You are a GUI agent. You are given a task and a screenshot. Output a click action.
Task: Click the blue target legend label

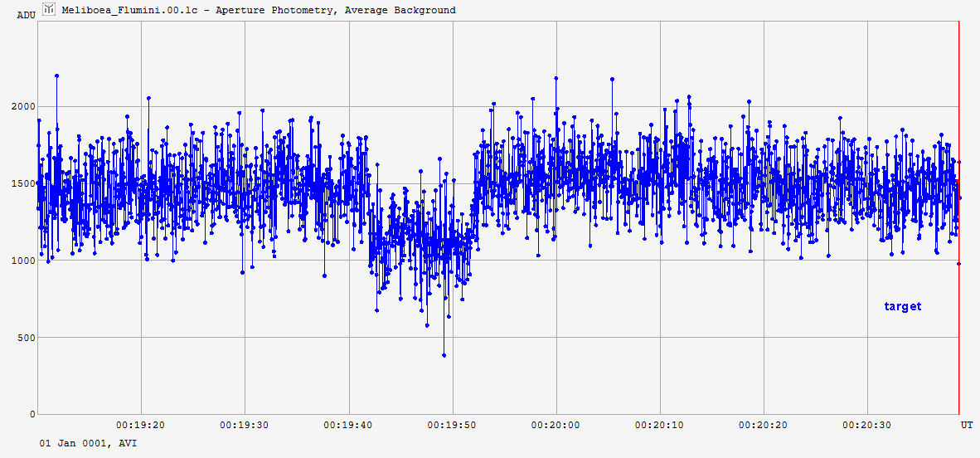tap(903, 307)
